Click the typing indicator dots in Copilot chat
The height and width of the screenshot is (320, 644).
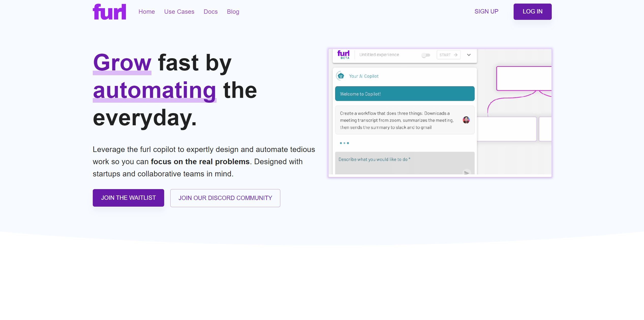344,143
